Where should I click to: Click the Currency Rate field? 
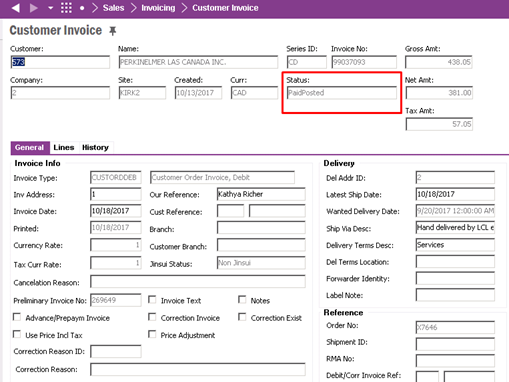tap(116, 245)
